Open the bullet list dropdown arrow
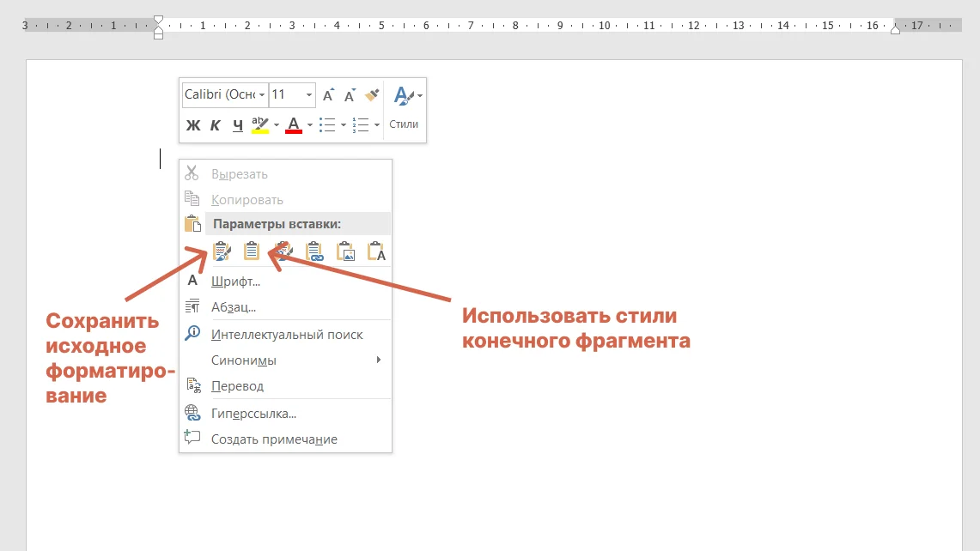Image resolution: width=980 pixels, height=551 pixels. click(x=343, y=125)
